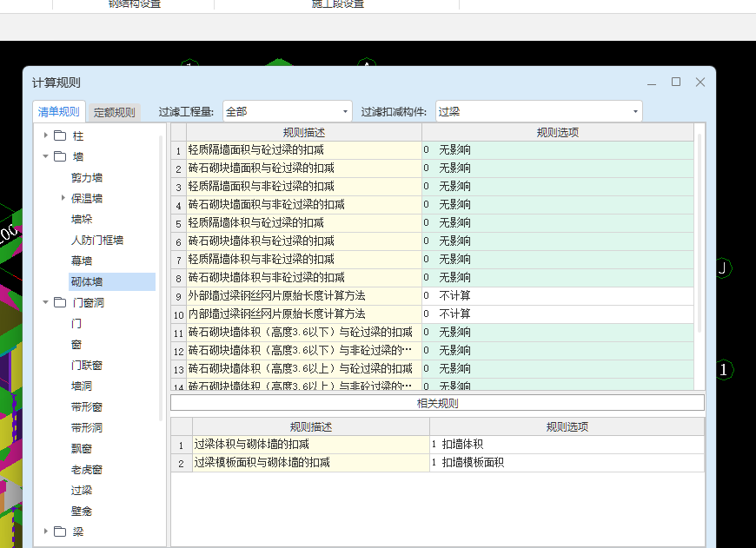Click rule 过梁模板面积与砌体墙的扣减
This screenshot has height=548, width=756.
311,463
